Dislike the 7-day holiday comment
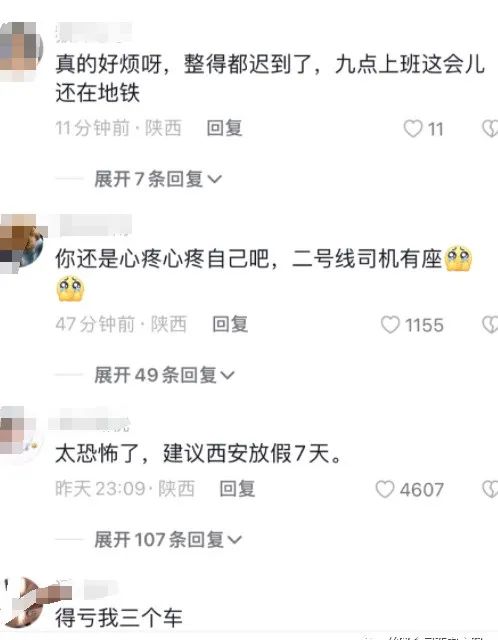The image size is (498, 640). click(490, 489)
